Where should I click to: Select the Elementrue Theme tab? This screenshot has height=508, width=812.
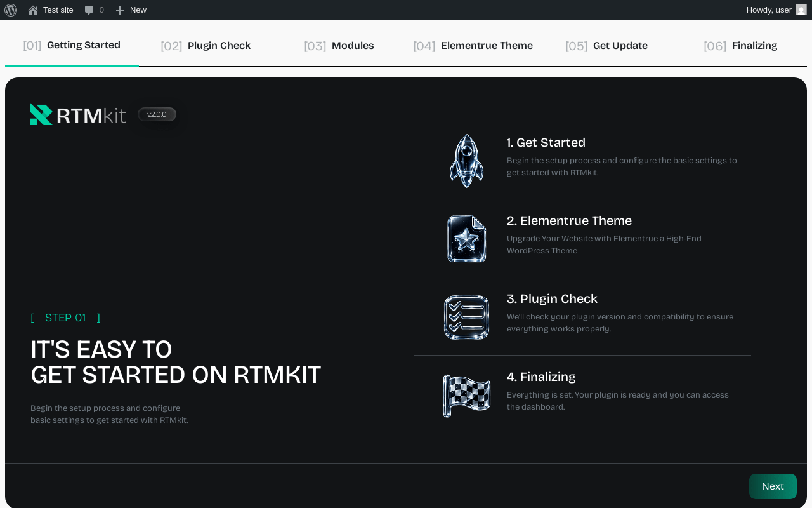coord(473,46)
